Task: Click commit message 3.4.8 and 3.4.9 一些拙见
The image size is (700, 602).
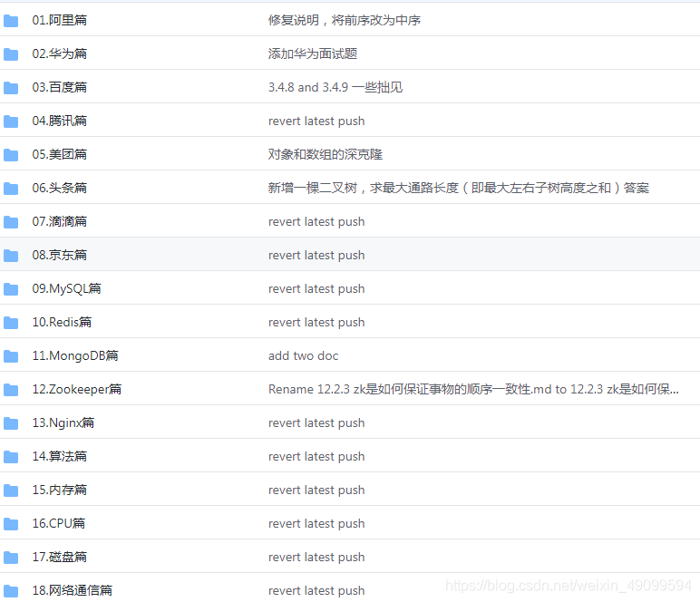Action: point(335,87)
